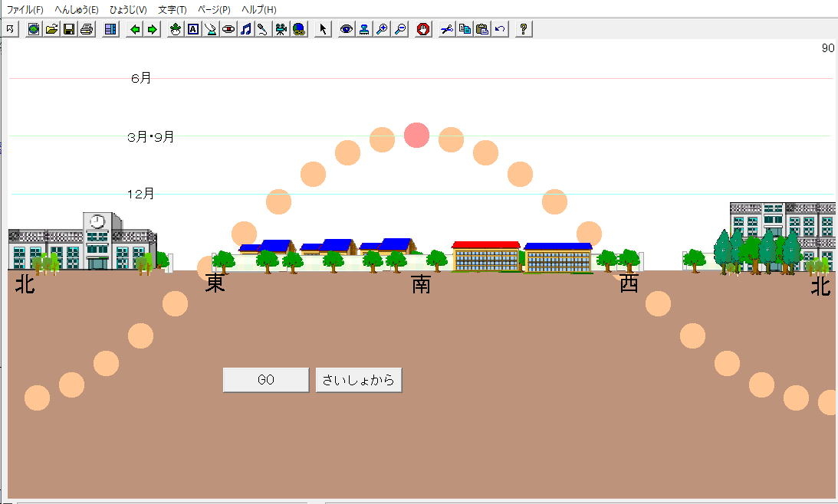
Task: Click the floppy disk save icon
Action: coord(69,29)
